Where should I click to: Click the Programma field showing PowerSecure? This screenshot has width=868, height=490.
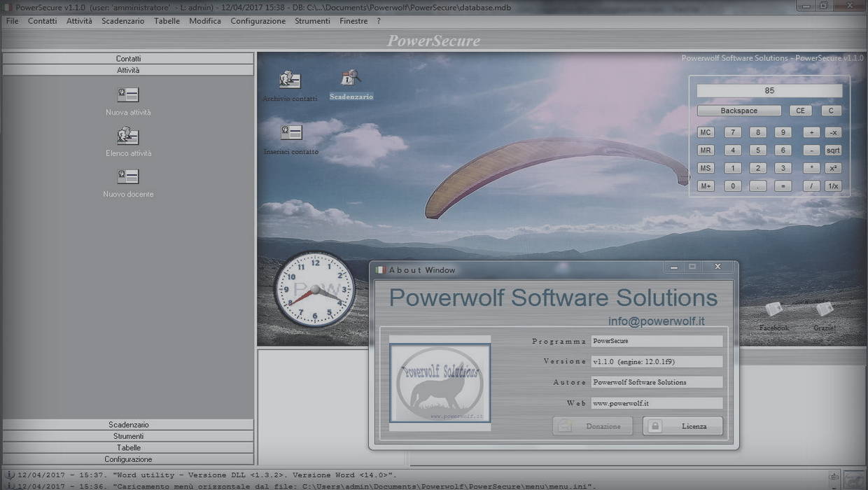657,341
